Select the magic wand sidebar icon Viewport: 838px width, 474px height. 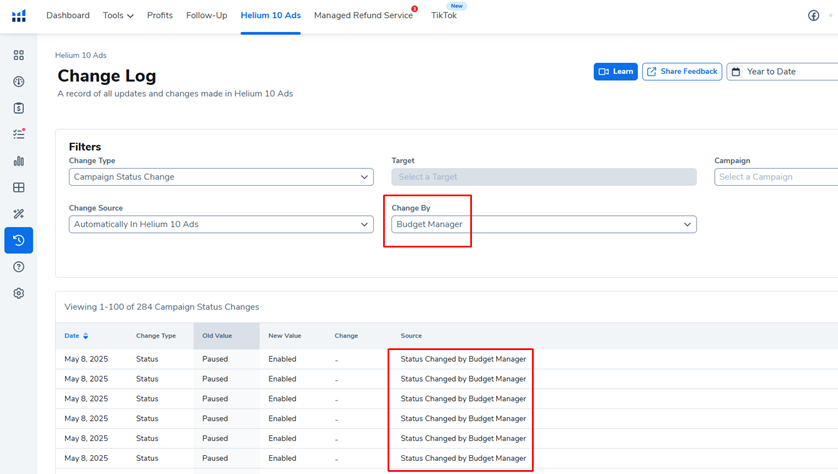pyautogui.click(x=18, y=214)
